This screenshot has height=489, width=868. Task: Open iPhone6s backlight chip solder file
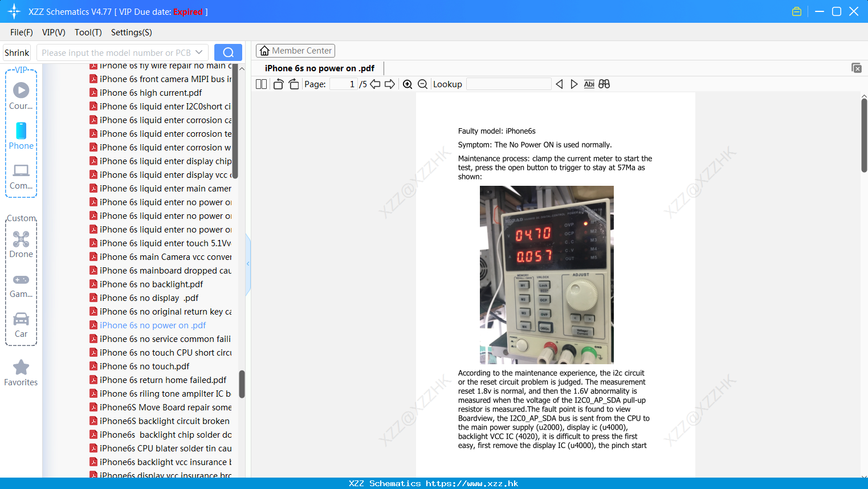(161, 435)
